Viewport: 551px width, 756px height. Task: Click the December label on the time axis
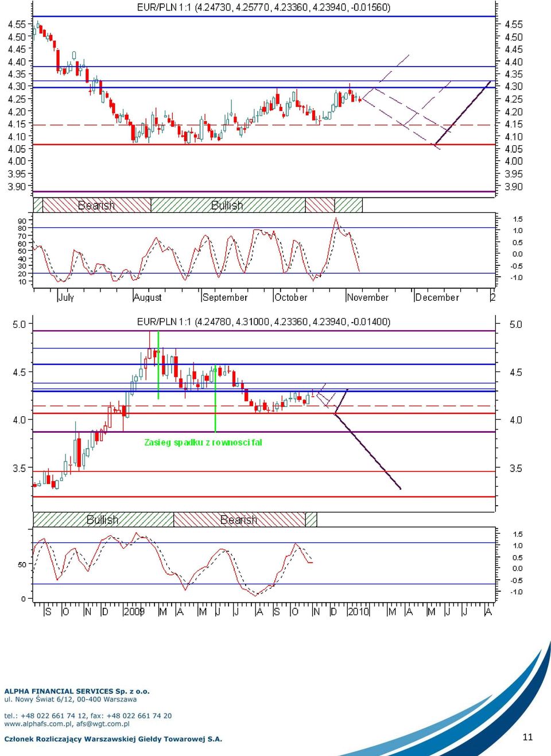pyautogui.click(x=437, y=297)
